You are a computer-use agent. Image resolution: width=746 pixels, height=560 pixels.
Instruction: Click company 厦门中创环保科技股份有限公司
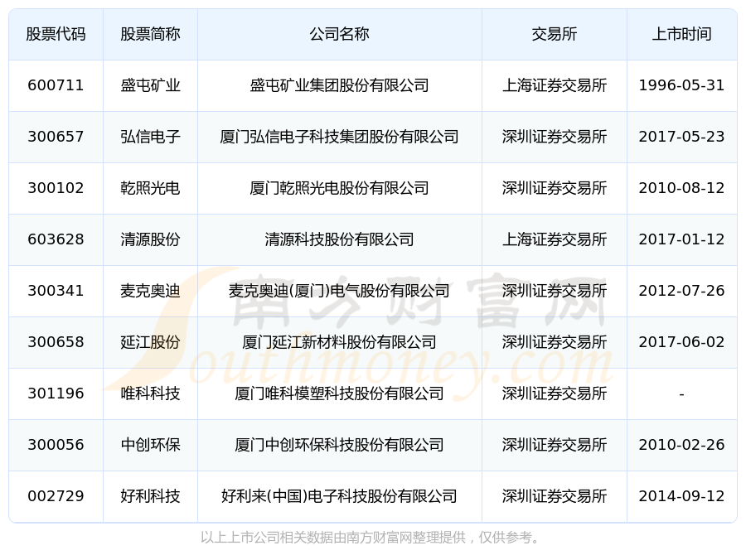tap(340, 445)
